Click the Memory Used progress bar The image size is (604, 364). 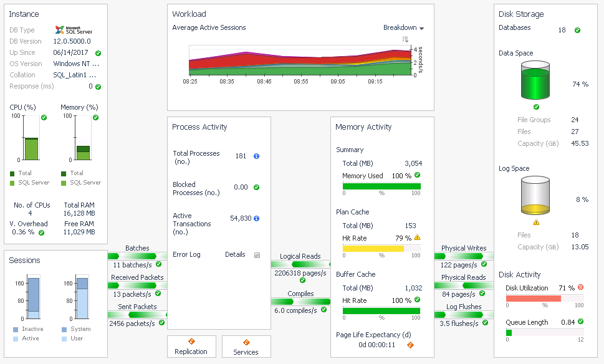point(381,186)
